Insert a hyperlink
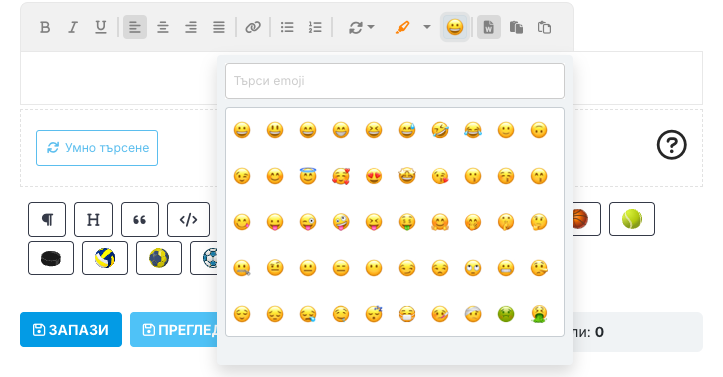 [x=253, y=27]
